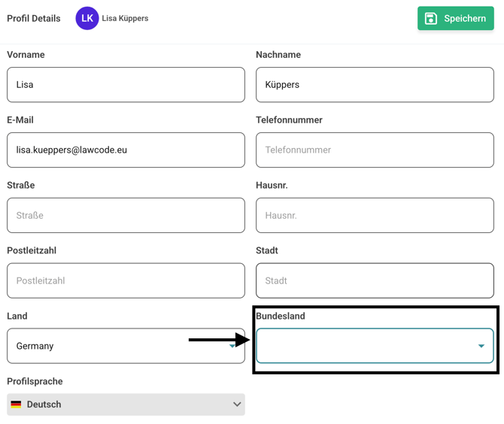Activate the Postleitzahl input field

point(126,281)
